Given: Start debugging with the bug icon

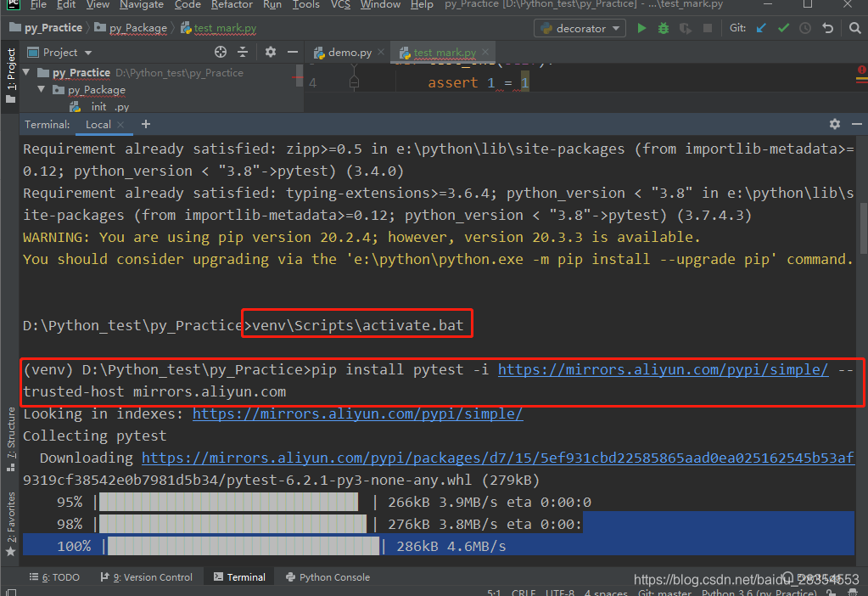Looking at the screenshot, I should [662, 28].
